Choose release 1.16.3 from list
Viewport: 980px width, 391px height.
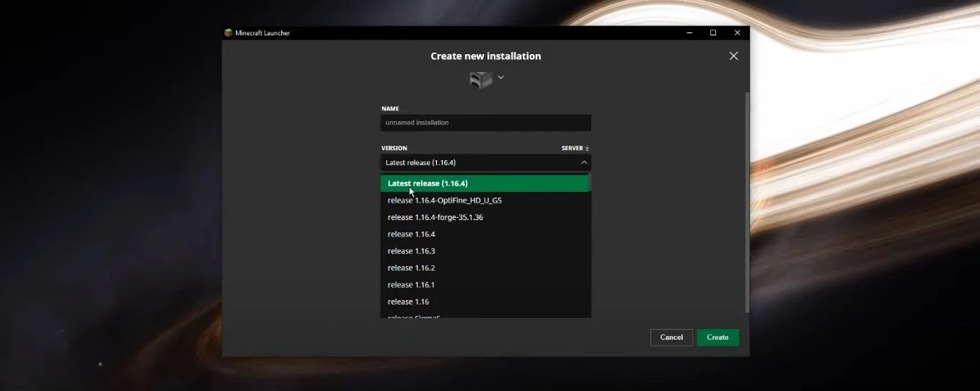click(485, 251)
